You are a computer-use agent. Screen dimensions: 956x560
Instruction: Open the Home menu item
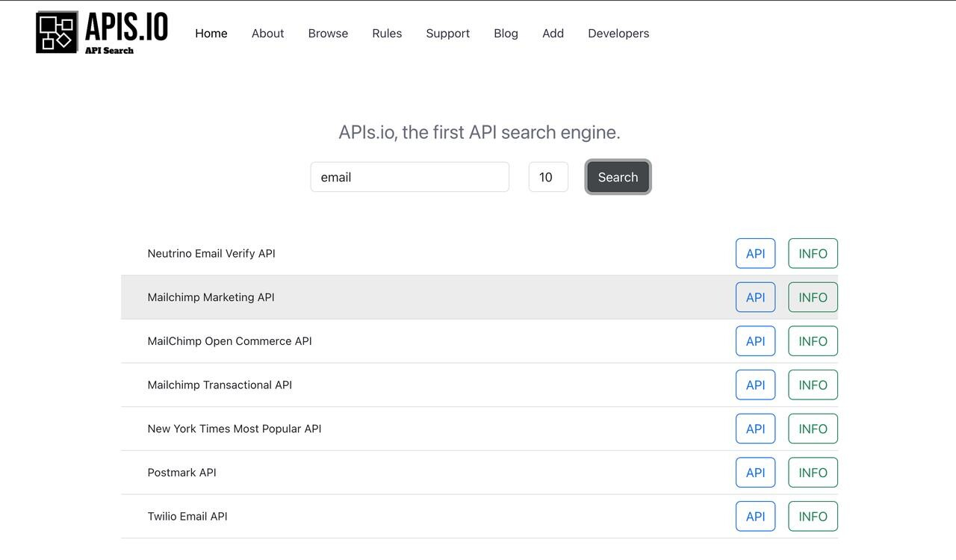211,34
